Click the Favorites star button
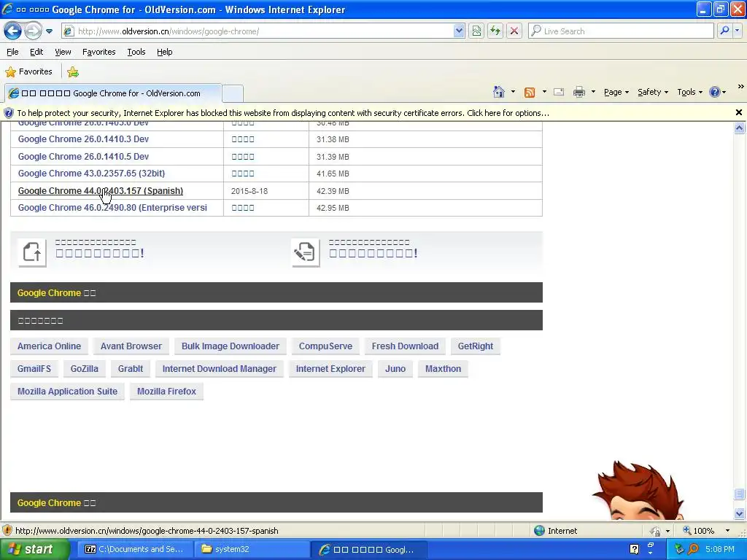The height and width of the screenshot is (560, 747). [x=28, y=71]
